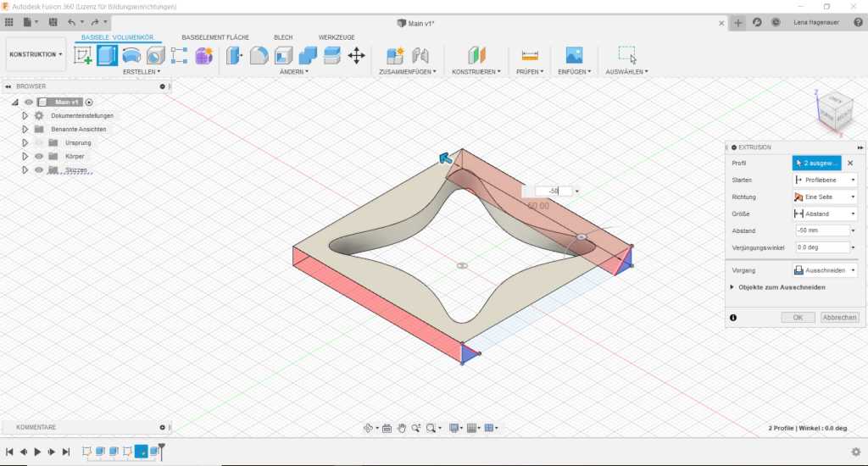Image resolution: width=868 pixels, height=466 pixels.
Task: Click the timeline play button
Action: click(37, 452)
